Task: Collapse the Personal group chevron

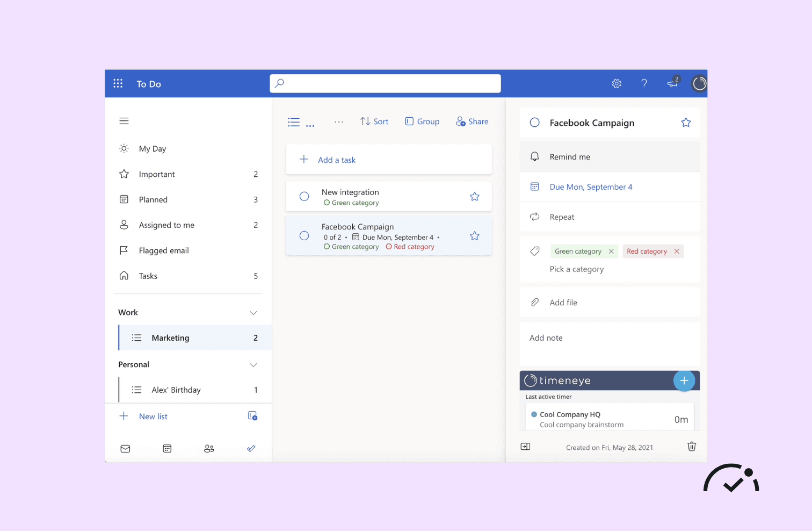Action: (x=253, y=365)
